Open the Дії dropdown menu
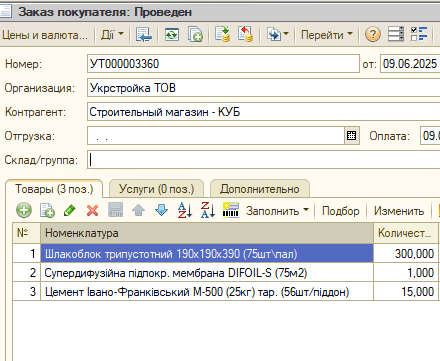The height and width of the screenshot is (361, 440). click(x=112, y=35)
